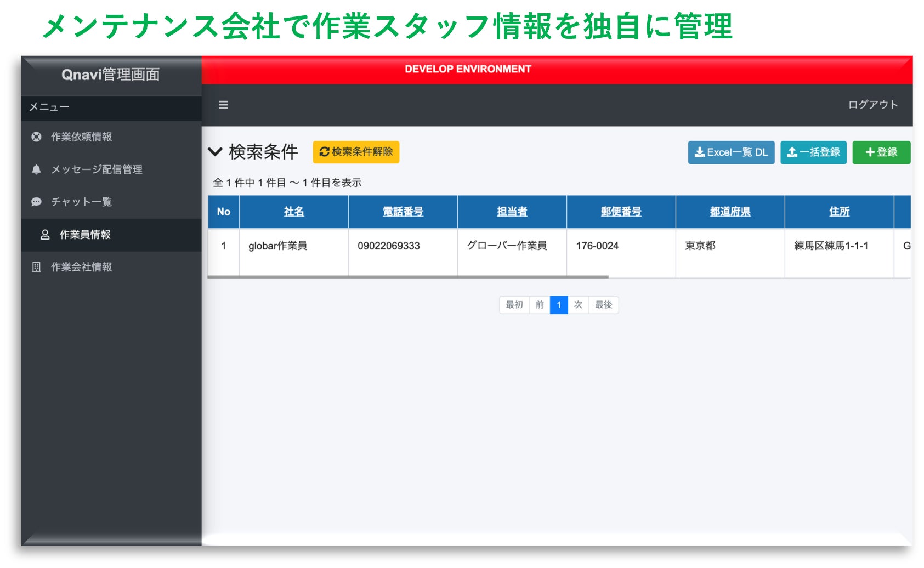
Task: Click ログアウト link
Action: click(x=872, y=105)
